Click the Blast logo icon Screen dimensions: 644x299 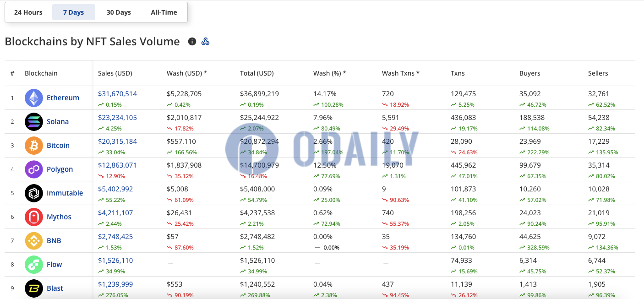[x=34, y=288]
